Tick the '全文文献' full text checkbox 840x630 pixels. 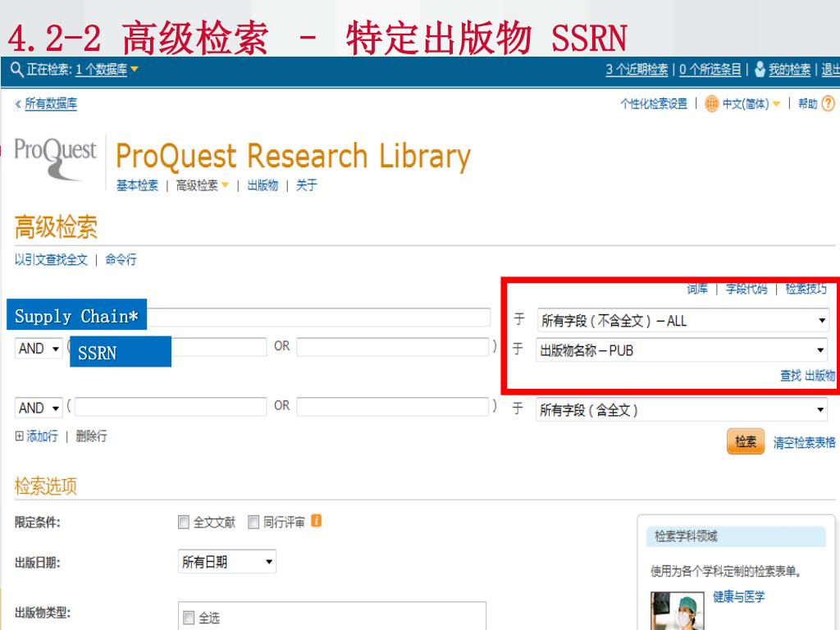tap(184, 522)
